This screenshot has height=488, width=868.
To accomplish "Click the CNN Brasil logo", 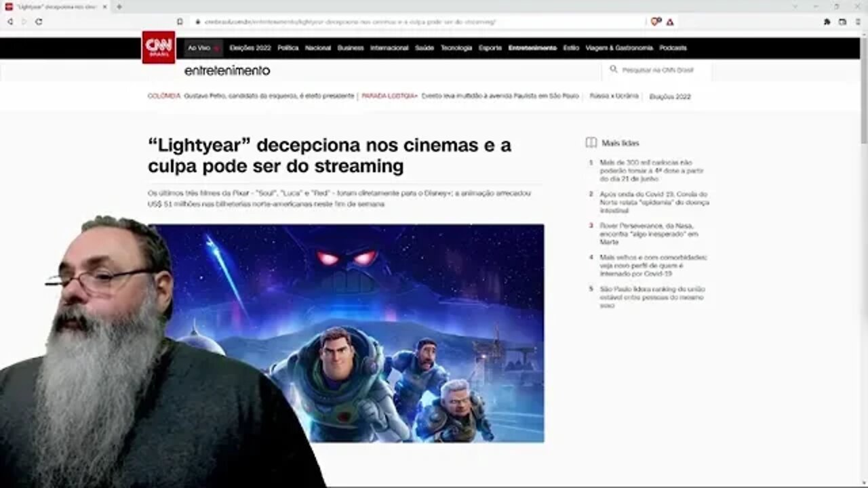I will pyautogui.click(x=158, y=47).
